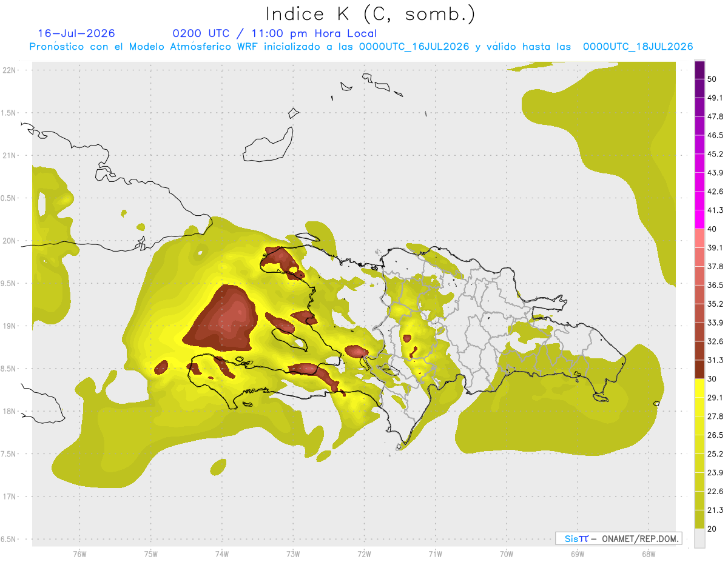Click the legend value '30'
Viewport: 728px width, 562px height.
[713, 379]
